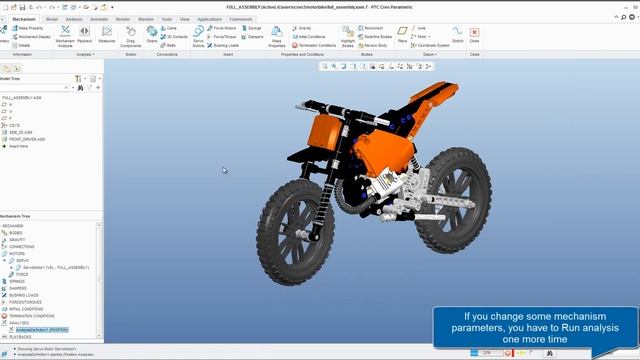Click the search icon in the title area

coord(624,17)
